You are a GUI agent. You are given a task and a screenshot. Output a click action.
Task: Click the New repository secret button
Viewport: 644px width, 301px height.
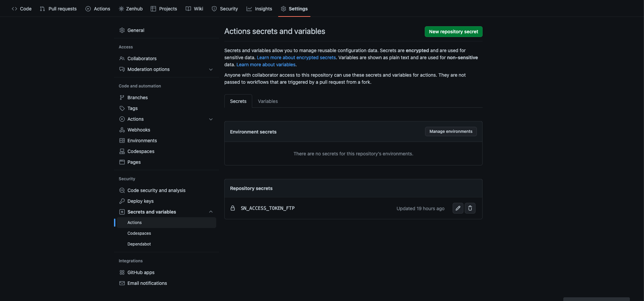click(453, 32)
